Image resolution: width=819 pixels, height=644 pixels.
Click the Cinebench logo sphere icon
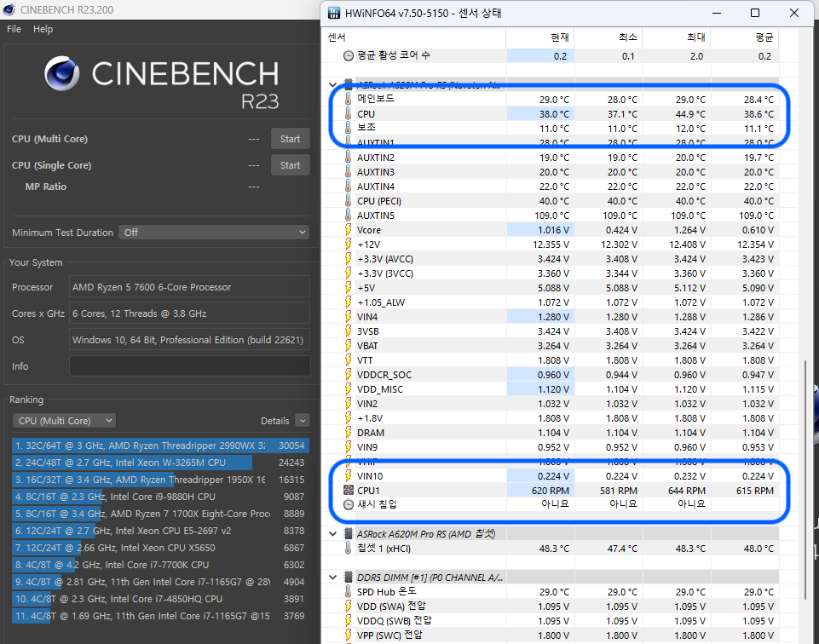tap(62, 73)
